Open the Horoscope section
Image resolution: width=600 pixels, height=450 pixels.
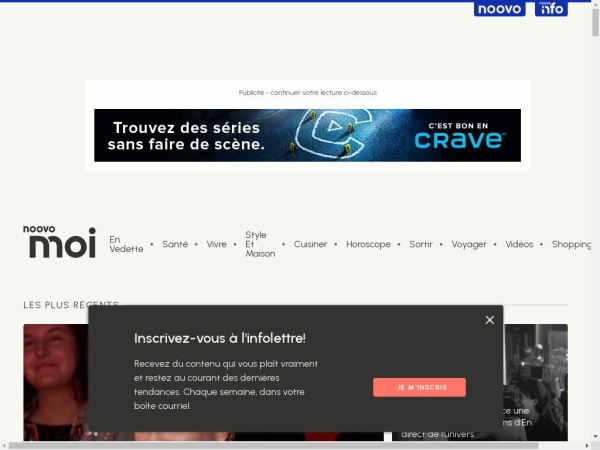(x=368, y=244)
